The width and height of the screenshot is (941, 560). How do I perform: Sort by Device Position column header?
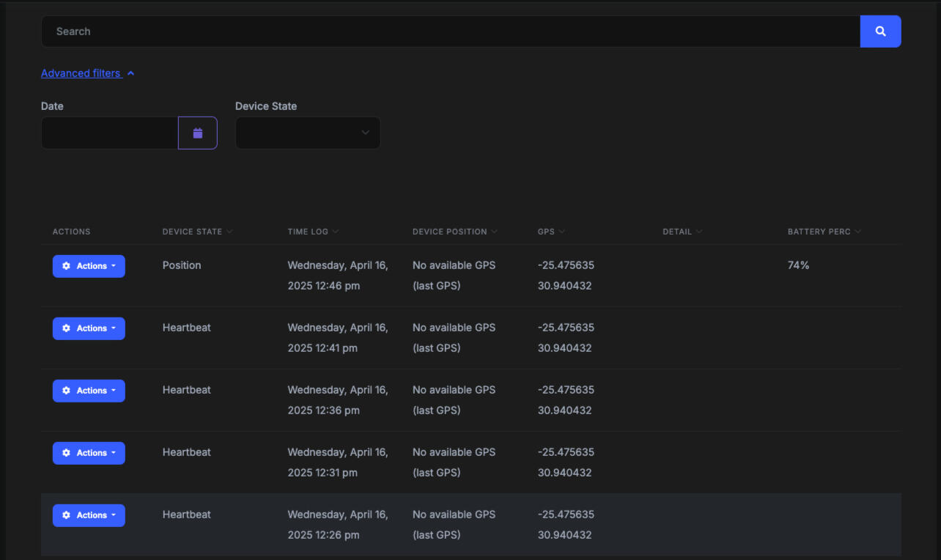(449, 232)
